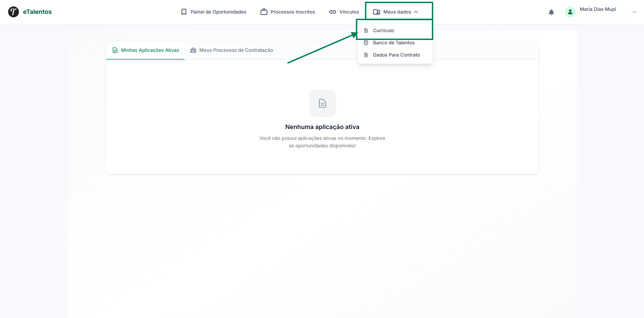The image size is (644, 318).
Task: Expand the user account dropdown arrow
Action: [x=634, y=12]
